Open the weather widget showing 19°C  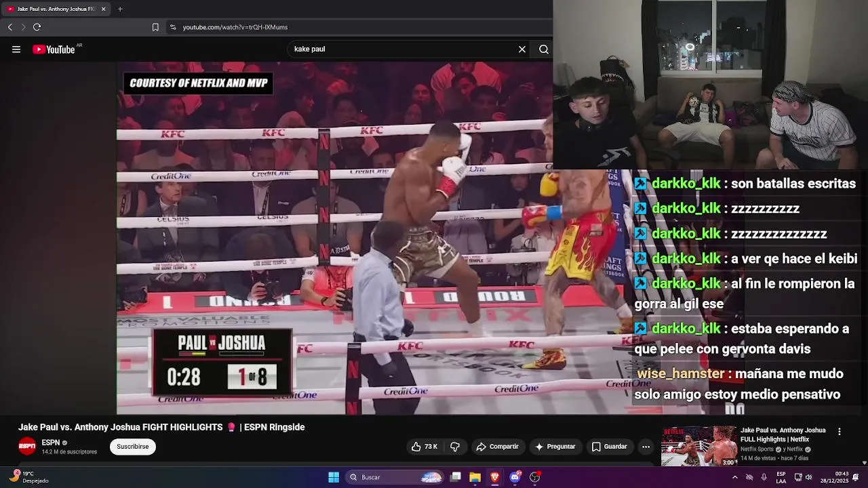[28, 477]
